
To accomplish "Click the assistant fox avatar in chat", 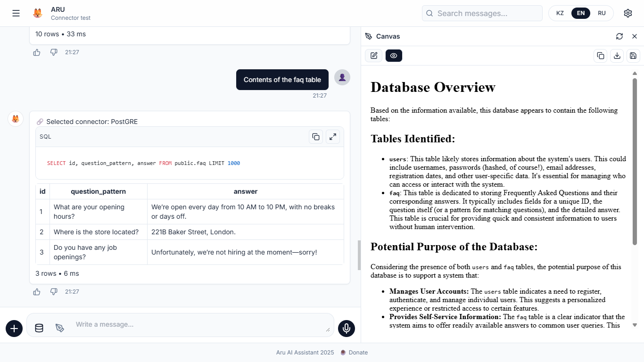I will (16, 119).
